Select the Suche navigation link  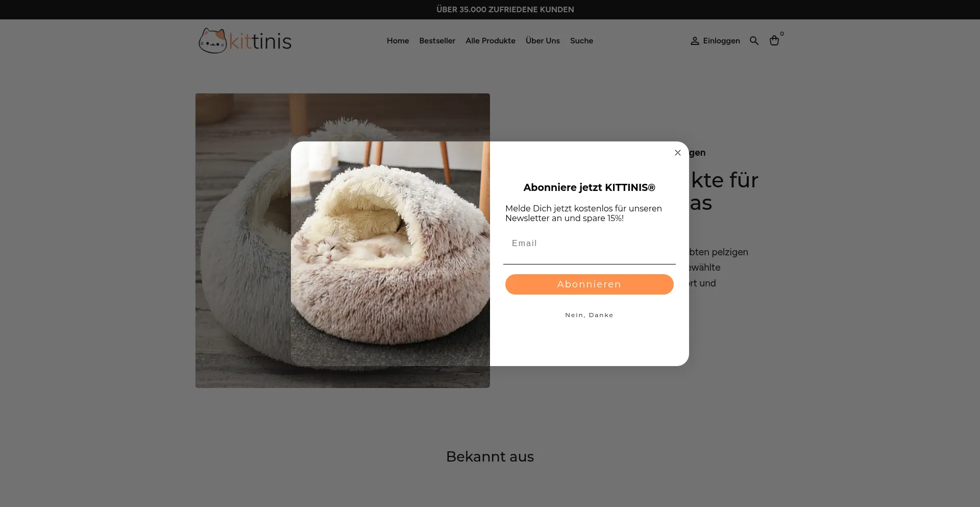[581, 41]
